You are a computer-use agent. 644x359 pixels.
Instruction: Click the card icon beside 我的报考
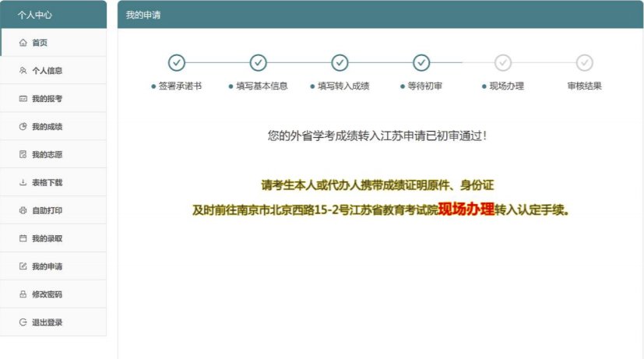tap(23, 99)
